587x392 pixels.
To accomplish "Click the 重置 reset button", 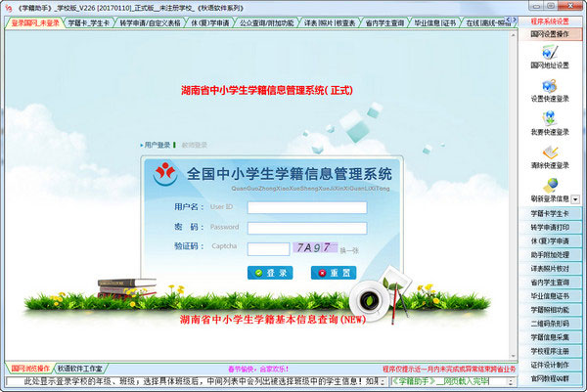I will point(334,273).
